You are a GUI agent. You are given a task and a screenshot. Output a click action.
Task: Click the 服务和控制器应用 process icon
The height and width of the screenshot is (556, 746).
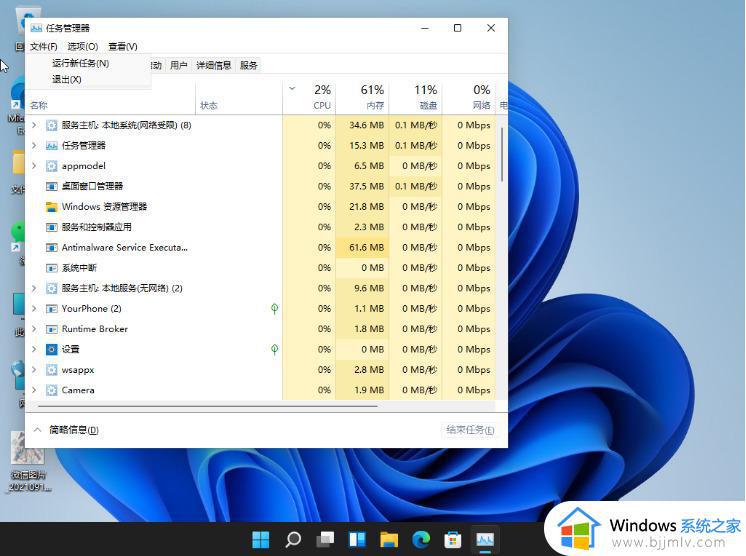pyautogui.click(x=51, y=227)
